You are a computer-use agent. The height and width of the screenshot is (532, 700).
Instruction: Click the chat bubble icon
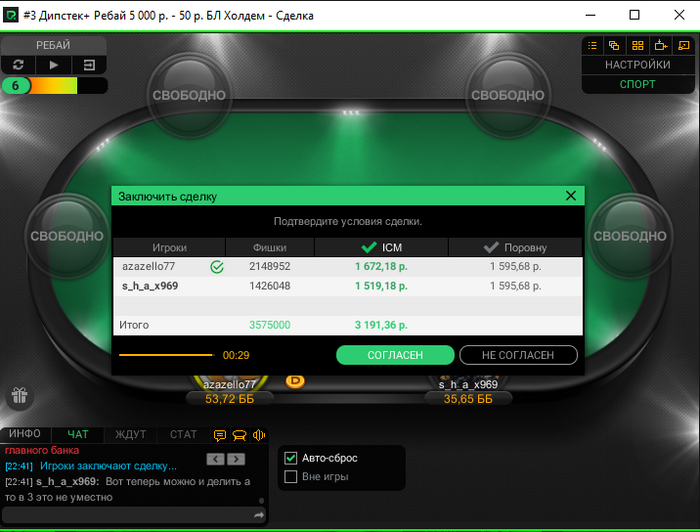(x=220, y=435)
